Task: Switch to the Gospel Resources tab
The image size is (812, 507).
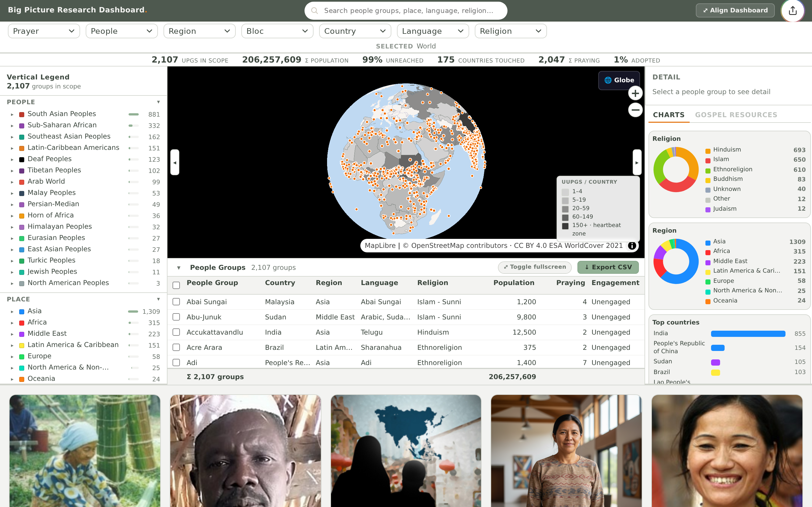Action: click(736, 115)
